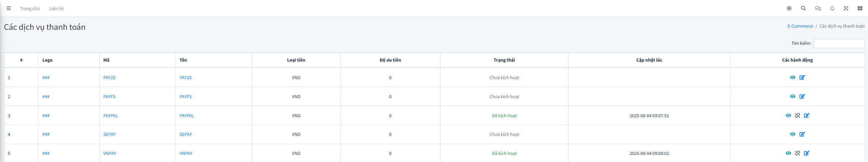Click the eye icon for SEPAY

[793, 134]
